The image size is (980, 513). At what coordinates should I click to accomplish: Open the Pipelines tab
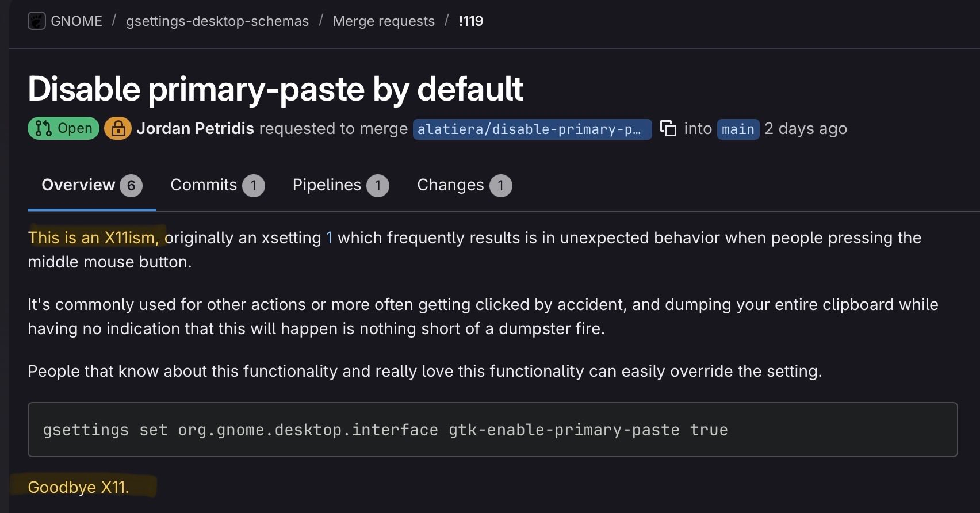pyautogui.click(x=327, y=185)
